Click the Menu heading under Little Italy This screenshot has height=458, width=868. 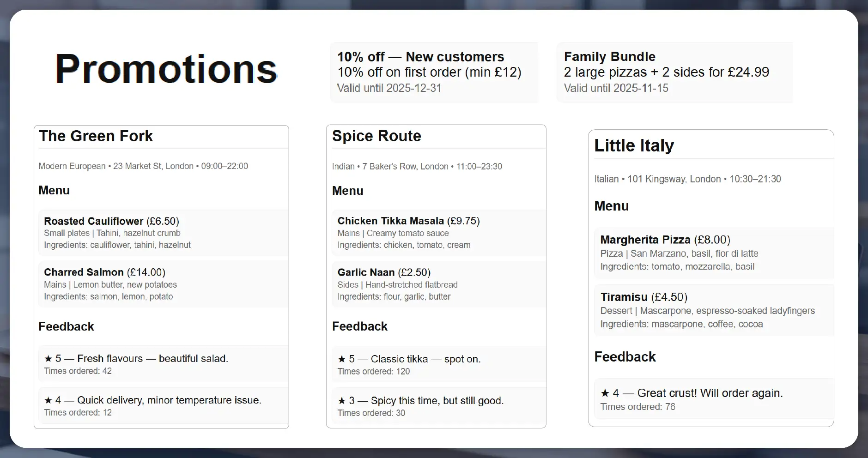tap(611, 206)
